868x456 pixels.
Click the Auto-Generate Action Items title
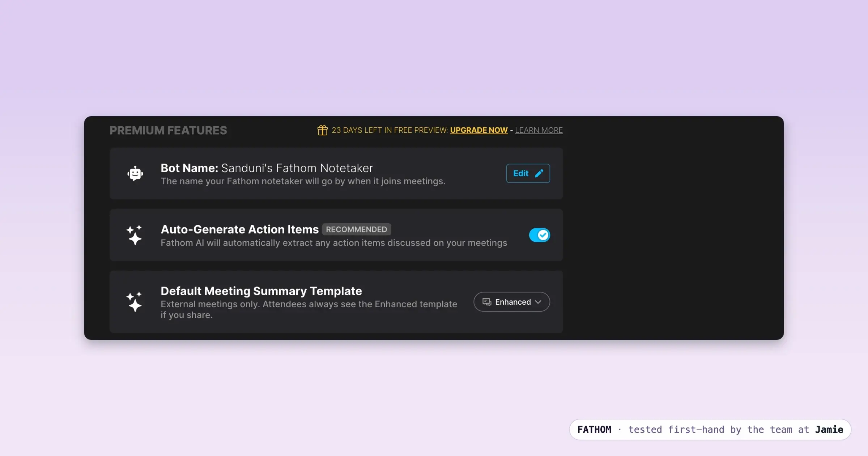[x=239, y=229]
